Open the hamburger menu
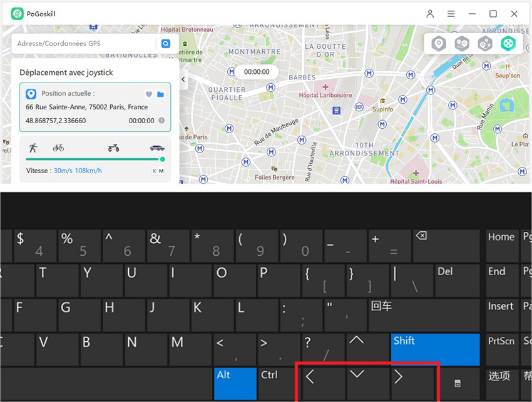 tap(451, 13)
